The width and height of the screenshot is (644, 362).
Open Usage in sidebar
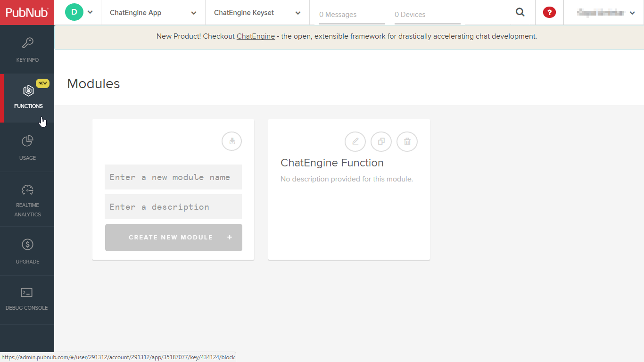point(27,148)
